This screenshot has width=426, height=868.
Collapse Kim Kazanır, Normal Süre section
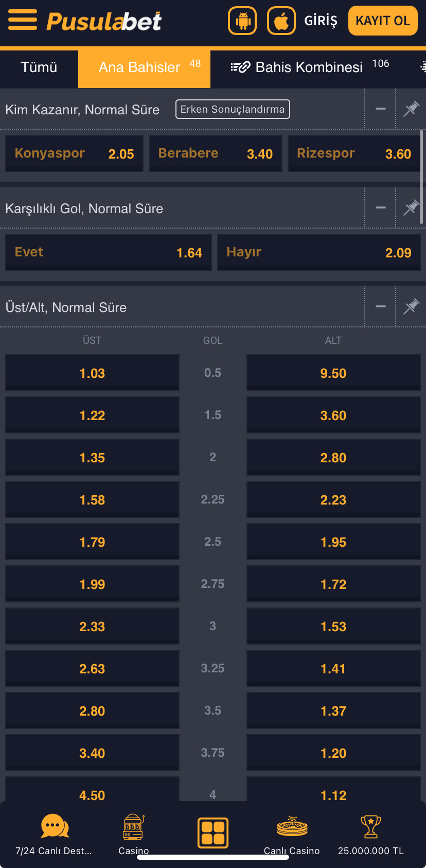tap(381, 109)
